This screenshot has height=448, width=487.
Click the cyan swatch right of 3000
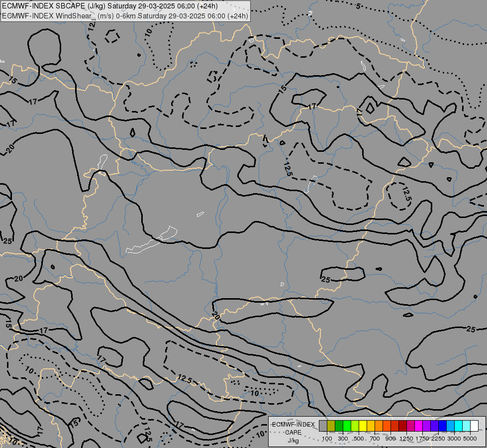459,426
